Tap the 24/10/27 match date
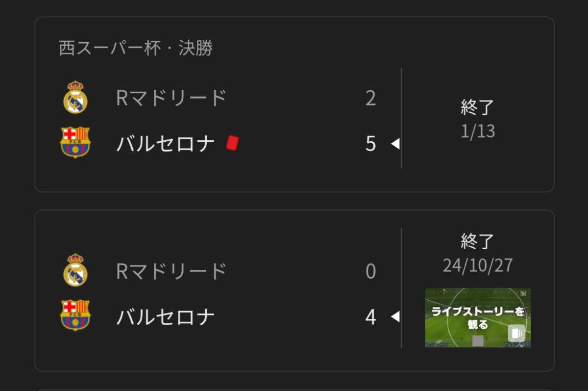This screenshot has width=588, height=391. coord(478,265)
